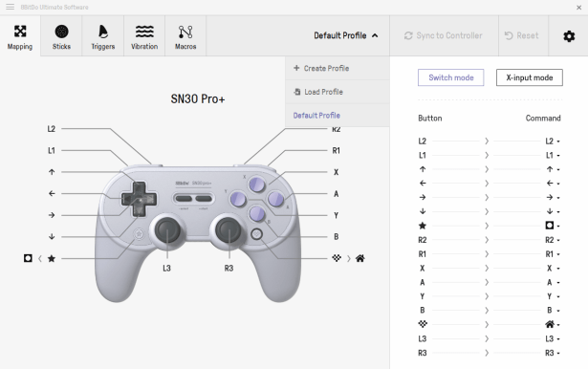Click the D-pad on controller image
The width and height of the screenshot is (588, 369).
pyautogui.click(x=139, y=199)
